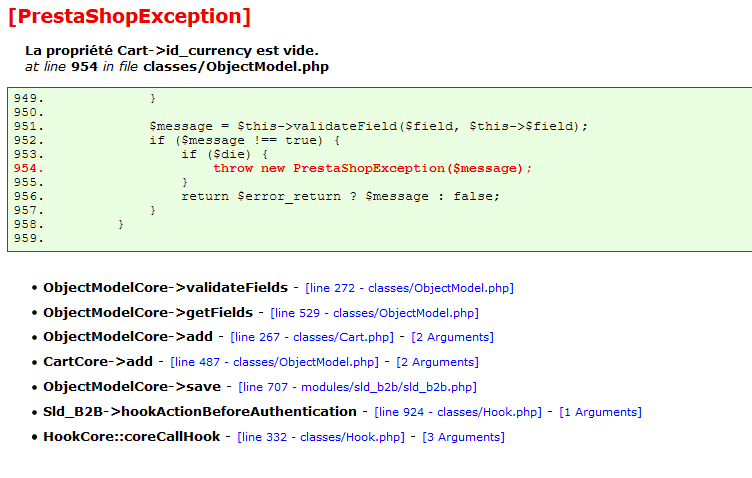
Task: Click the Sld_B2B->hookActionBeforeAuthentication trace entry
Action: tap(200, 411)
